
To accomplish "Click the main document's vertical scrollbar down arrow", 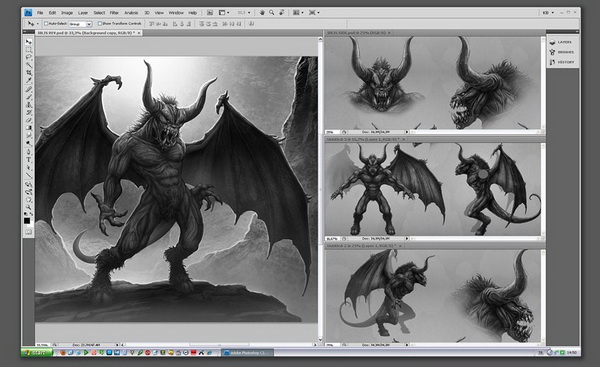I will [x=320, y=339].
